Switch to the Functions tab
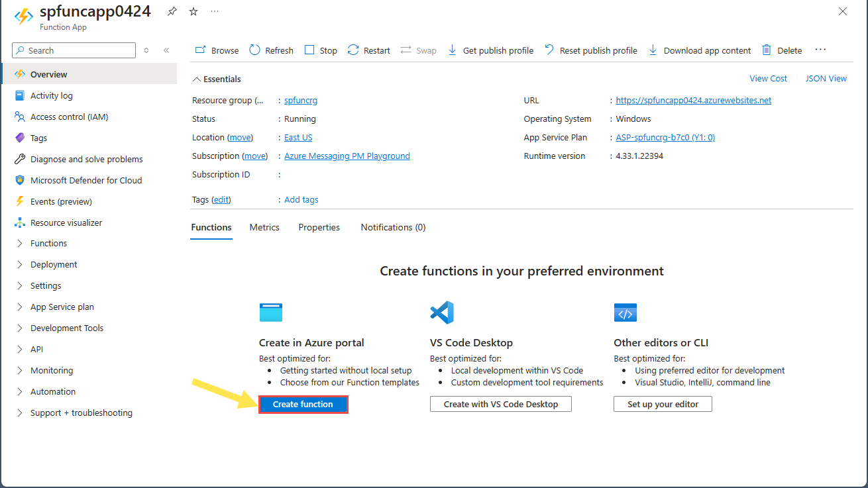Screen dimensions: 868x488 click(x=211, y=227)
